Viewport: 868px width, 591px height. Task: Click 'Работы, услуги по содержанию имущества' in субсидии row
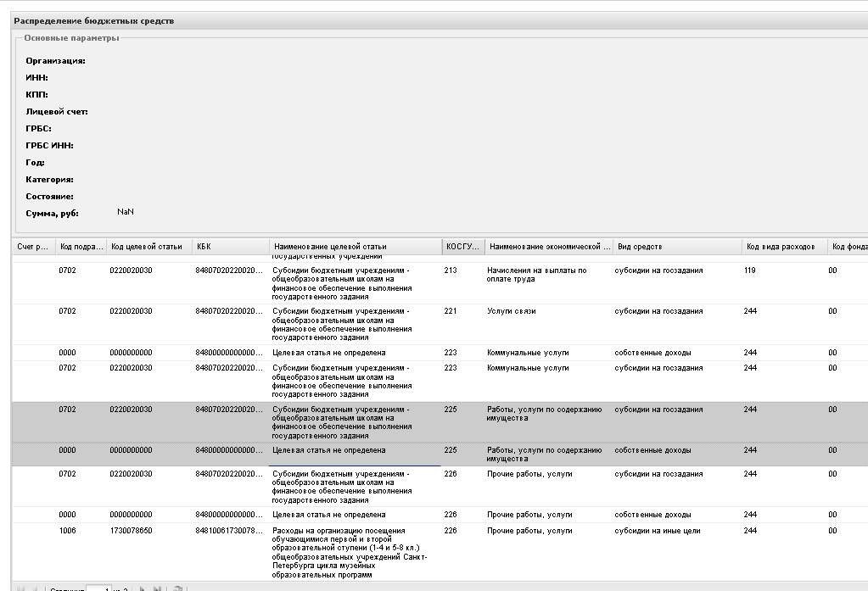544,414
